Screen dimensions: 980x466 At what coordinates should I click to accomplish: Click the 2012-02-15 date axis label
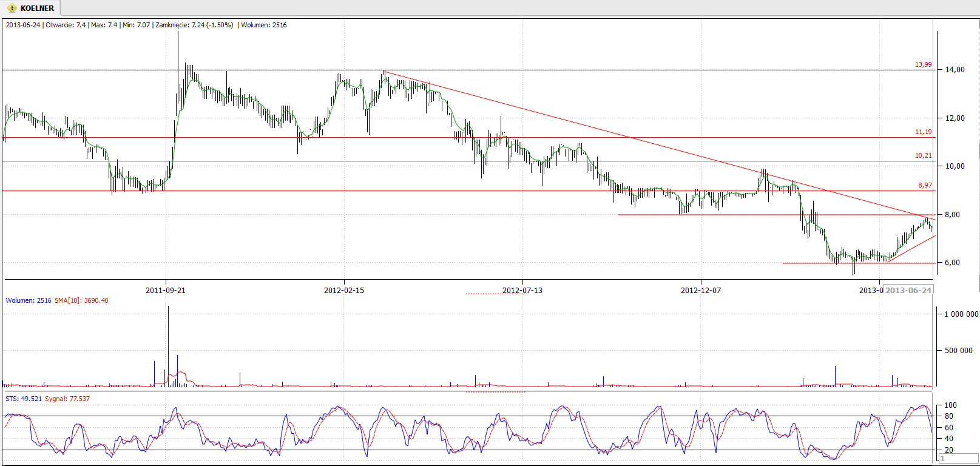(x=344, y=290)
